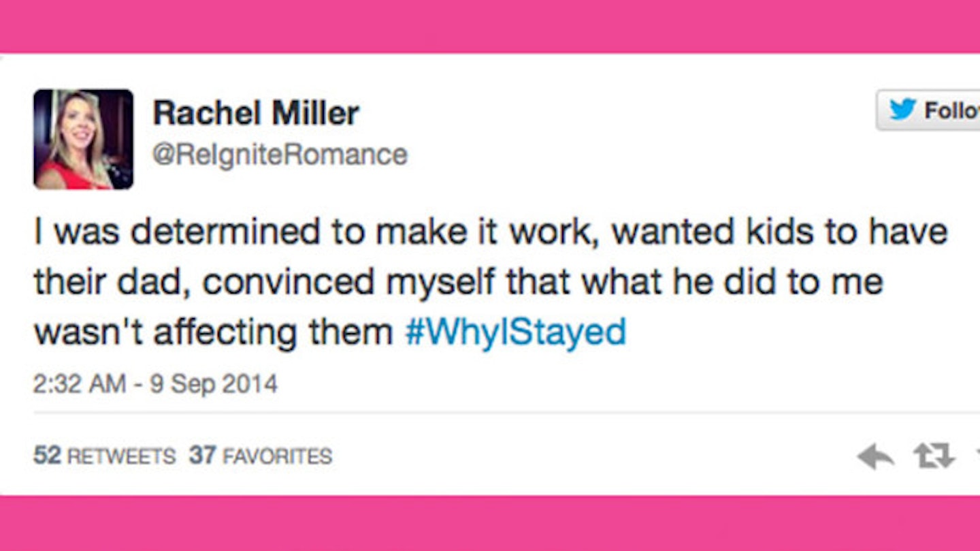Open the @ReIgniteRomance handle link
The height and width of the screenshot is (551, 980).
coord(280,155)
